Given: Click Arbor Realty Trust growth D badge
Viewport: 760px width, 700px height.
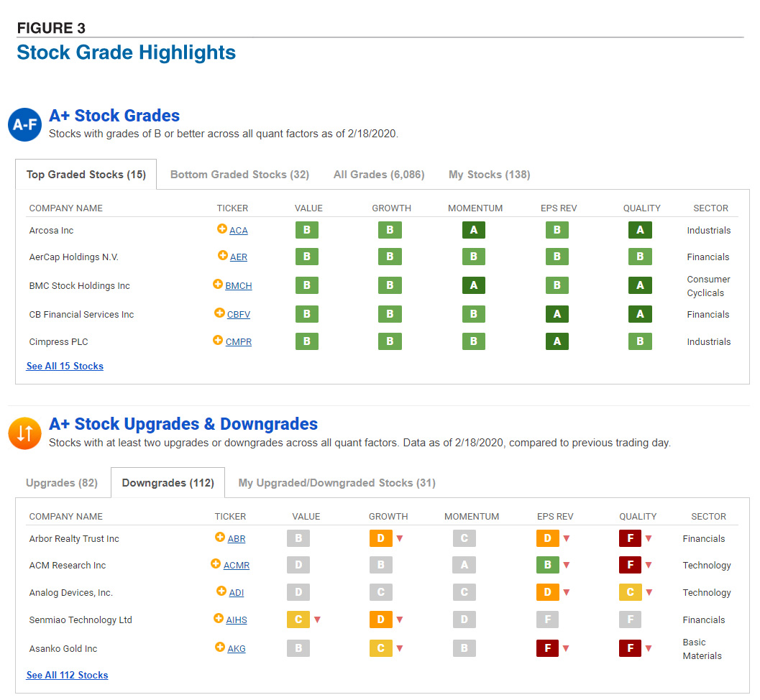Looking at the screenshot, I should [x=380, y=538].
